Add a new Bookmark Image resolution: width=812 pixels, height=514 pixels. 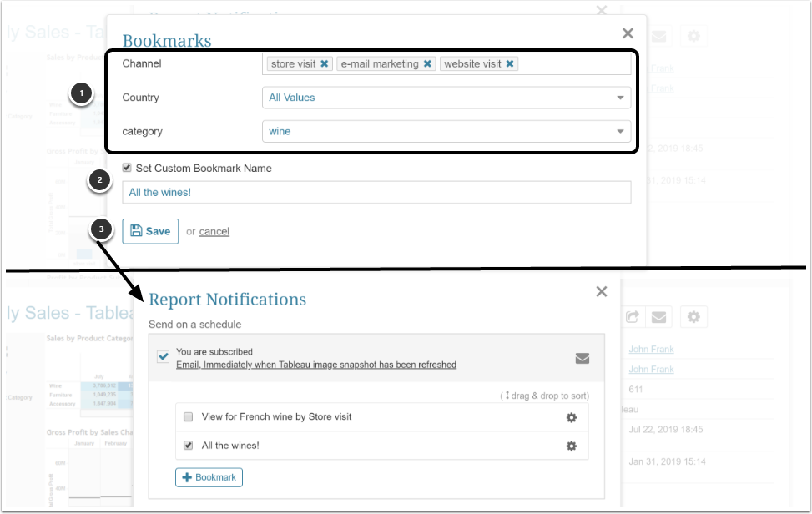(209, 477)
